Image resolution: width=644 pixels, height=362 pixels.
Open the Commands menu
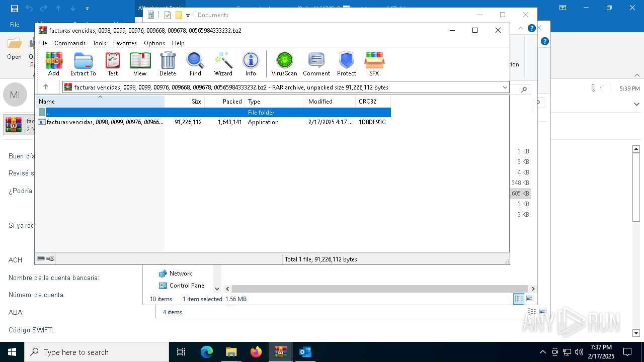click(x=70, y=43)
